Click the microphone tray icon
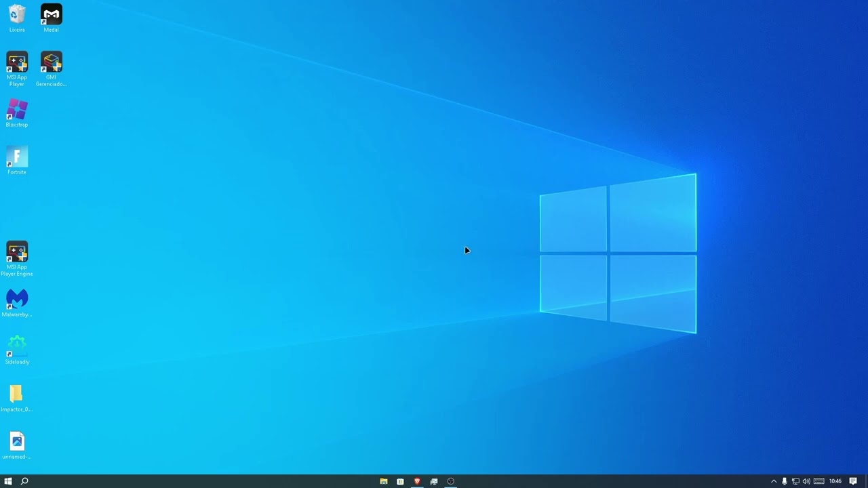This screenshot has height=488, width=868. (x=785, y=481)
